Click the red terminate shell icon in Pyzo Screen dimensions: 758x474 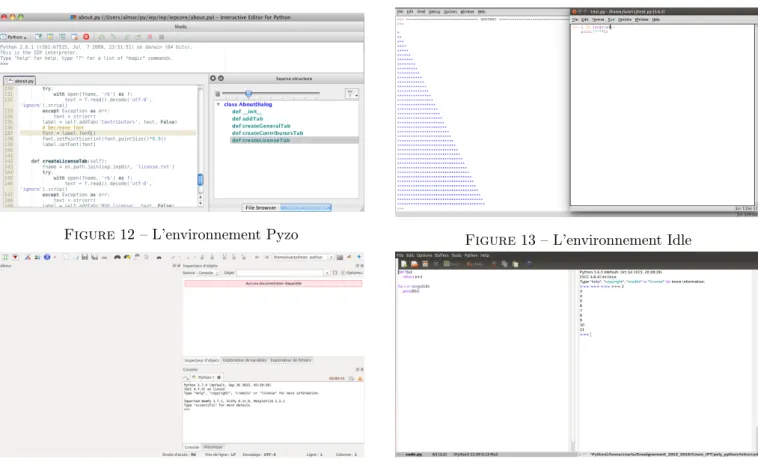click(x=86, y=37)
